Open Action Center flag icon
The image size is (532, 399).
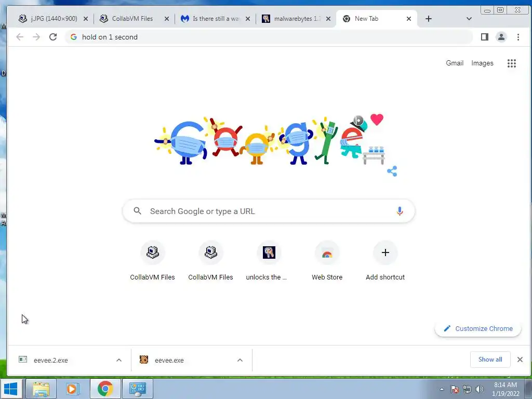click(x=455, y=389)
